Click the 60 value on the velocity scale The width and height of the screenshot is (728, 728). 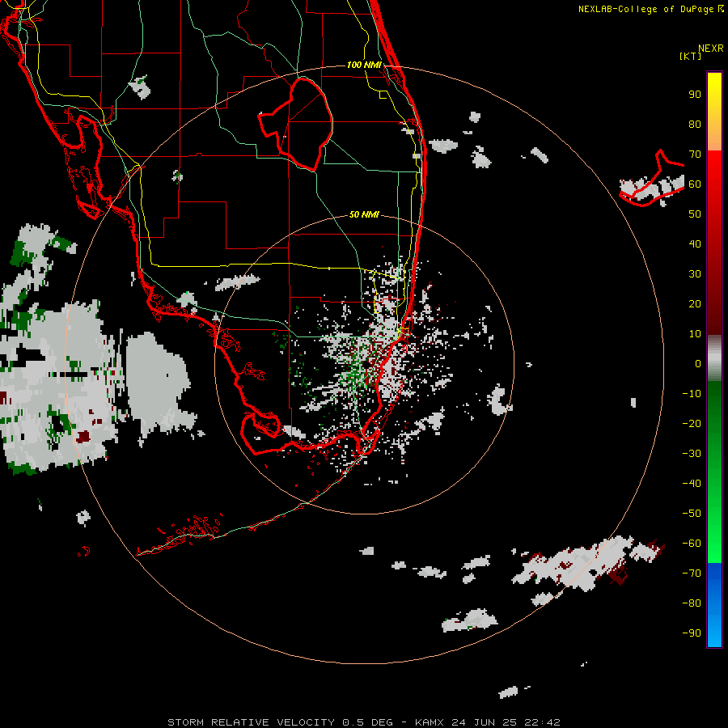click(x=695, y=184)
